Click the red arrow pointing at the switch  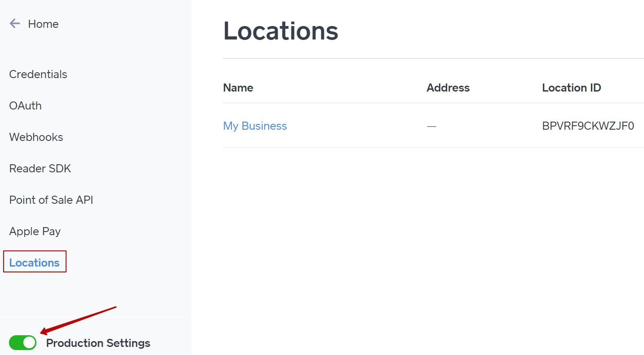tap(79, 320)
